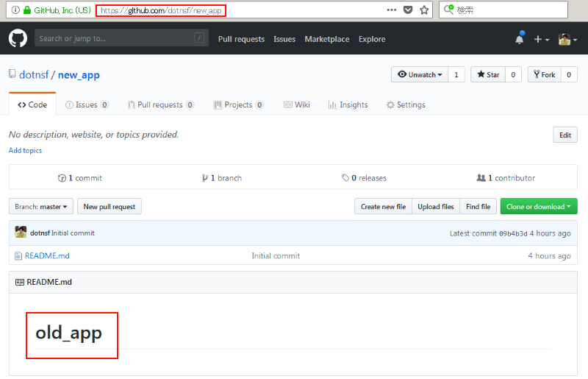The height and width of the screenshot is (379, 588).
Task: Click dotnsf avatar in commit row
Action: (x=21, y=232)
